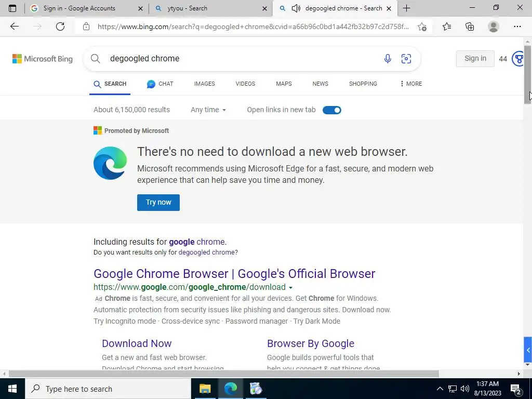Open the installer app on taskbar
The image size is (532, 399).
[x=256, y=389]
